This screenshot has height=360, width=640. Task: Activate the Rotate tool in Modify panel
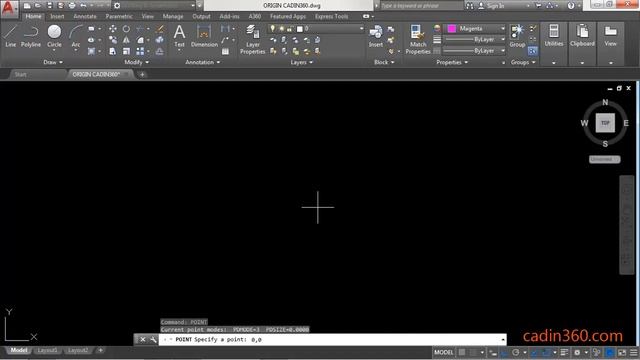tap(126, 29)
